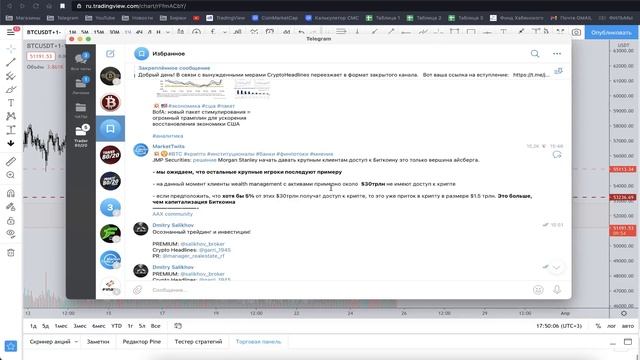Screen dimensions: 640x360
Task: Open the 17:50:06 (UTC+3) timezone menu
Action: click(x=558, y=326)
